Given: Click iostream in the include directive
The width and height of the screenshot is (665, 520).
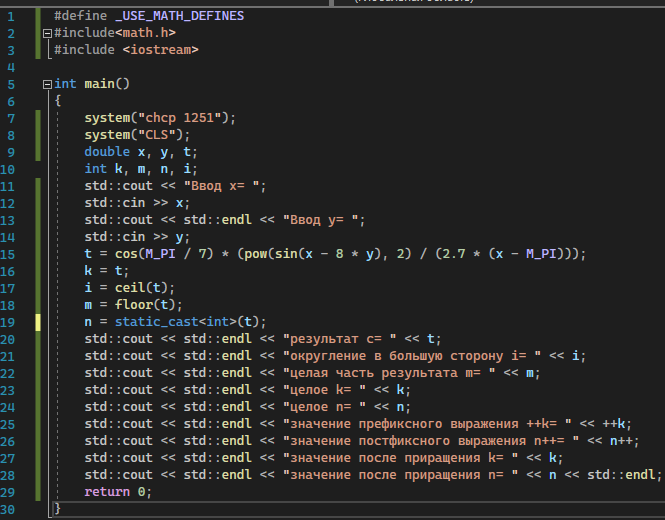Looking at the screenshot, I should coord(161,50).
